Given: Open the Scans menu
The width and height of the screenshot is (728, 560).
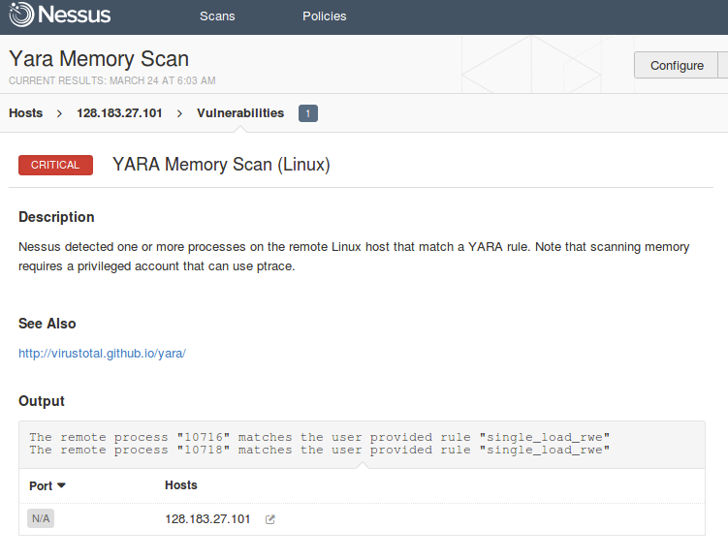Looking at the screenshot, I should click(x=217, y=16).
